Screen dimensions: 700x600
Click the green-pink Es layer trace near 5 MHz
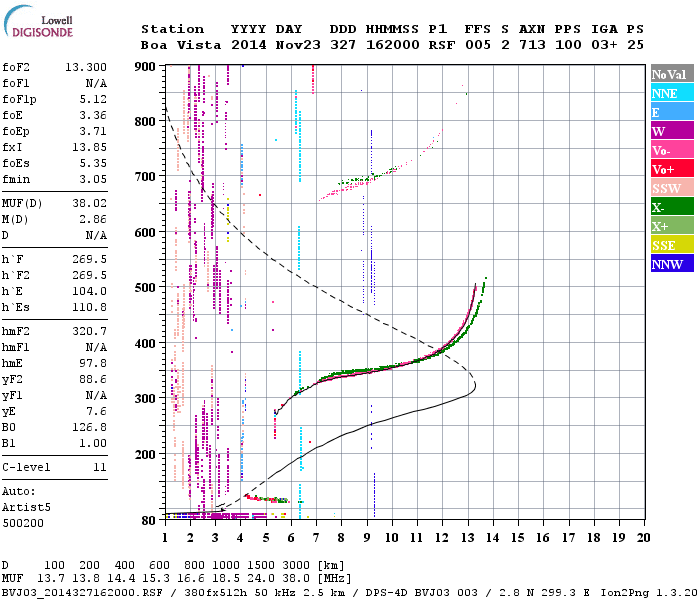(x=267, y=499)
